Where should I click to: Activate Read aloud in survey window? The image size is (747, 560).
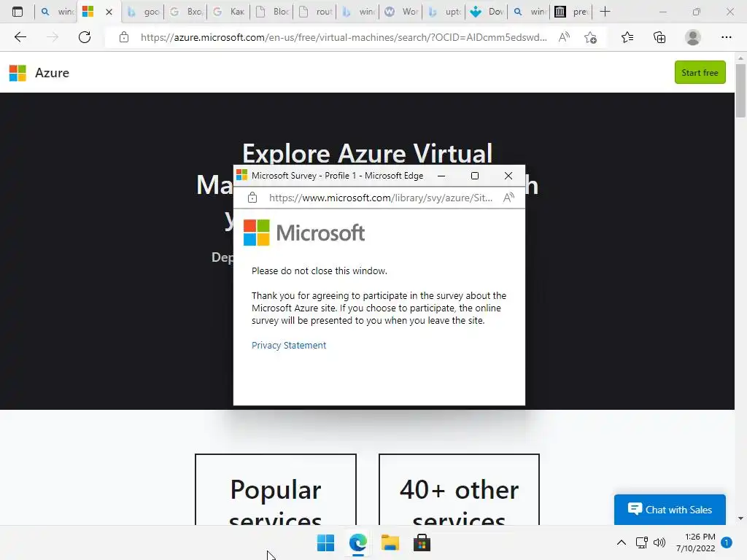click(x=508, y=198)
